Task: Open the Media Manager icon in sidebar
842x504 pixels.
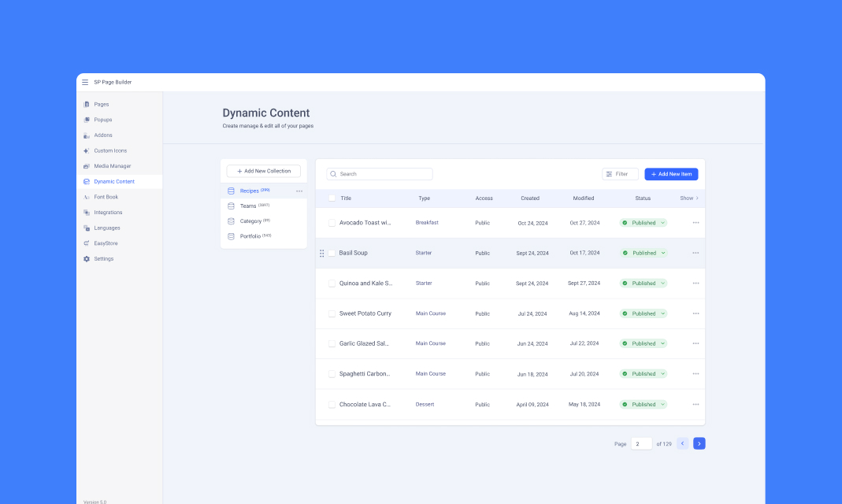Action: pos(87,166)
